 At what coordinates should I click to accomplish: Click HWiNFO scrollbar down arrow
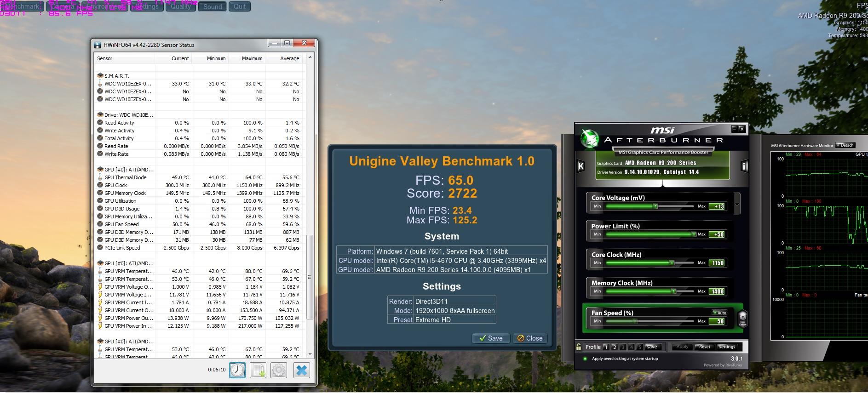(310, 354)
